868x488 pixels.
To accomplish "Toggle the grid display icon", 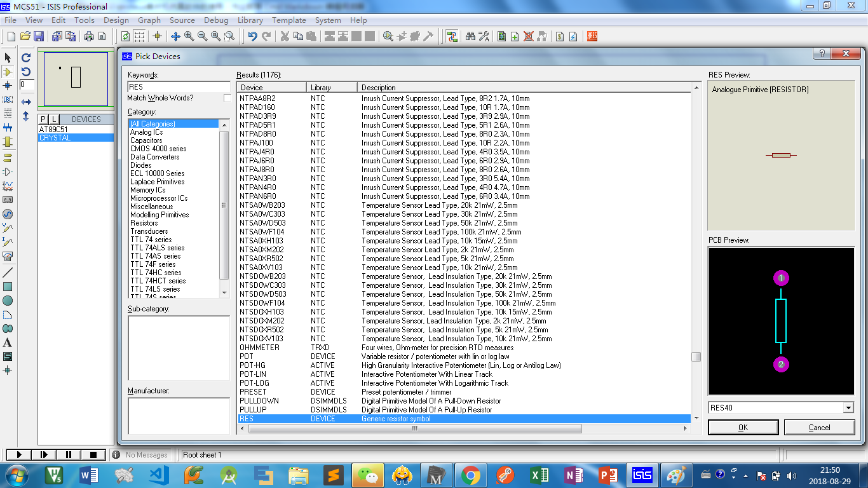I will (139, 36).
